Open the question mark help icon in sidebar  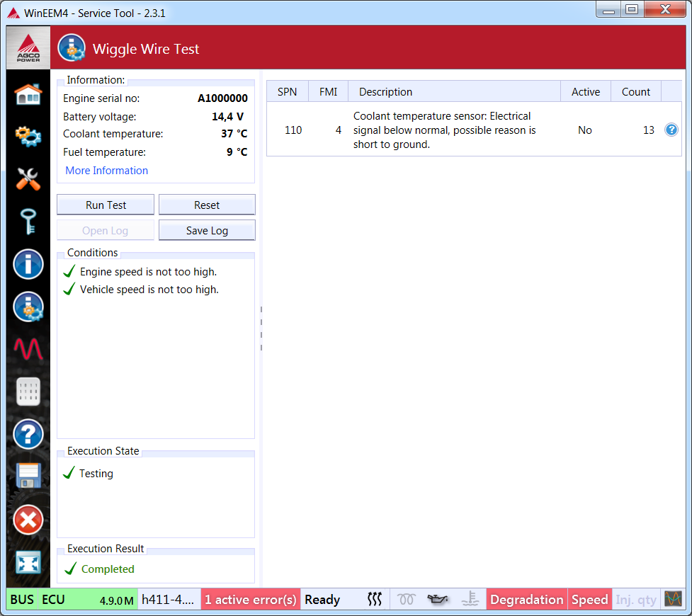28,434
